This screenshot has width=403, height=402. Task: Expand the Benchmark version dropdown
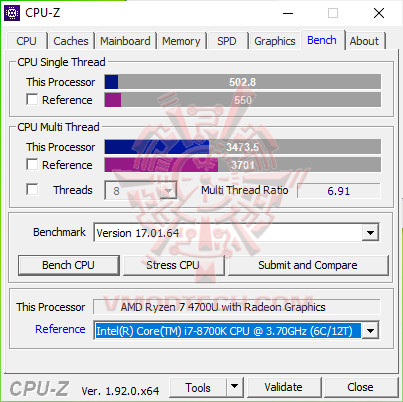tap(370, 232)
